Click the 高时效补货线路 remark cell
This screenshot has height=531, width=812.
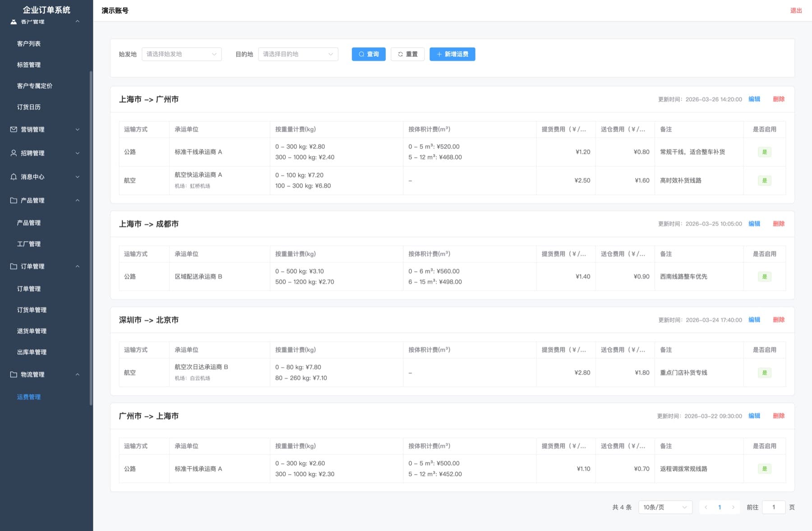pos(699,180)
